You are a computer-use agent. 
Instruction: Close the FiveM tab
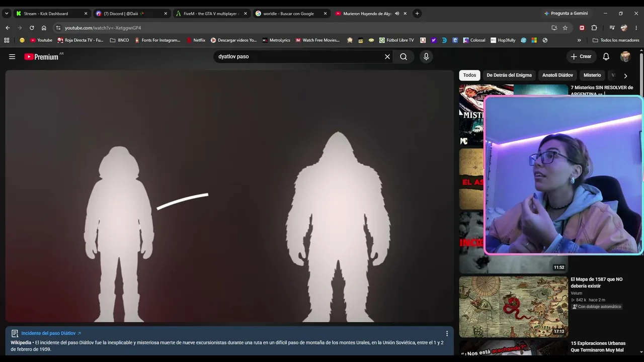[x=246, y=14]
